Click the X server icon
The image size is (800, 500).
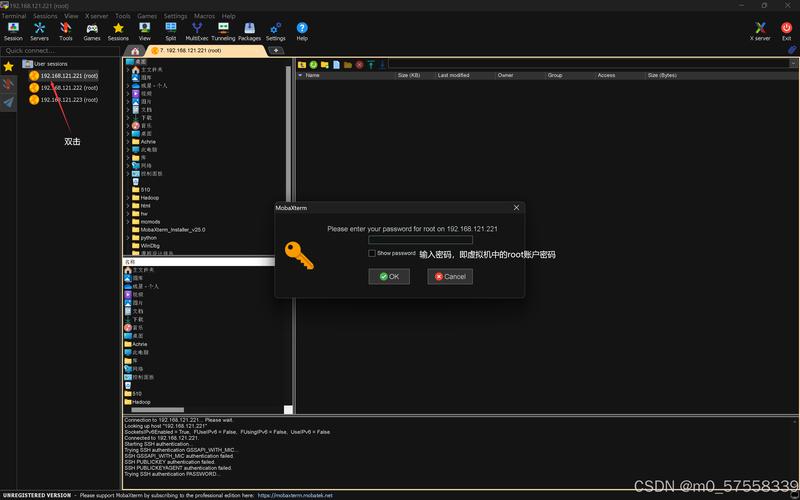click(x=762, y=30)
